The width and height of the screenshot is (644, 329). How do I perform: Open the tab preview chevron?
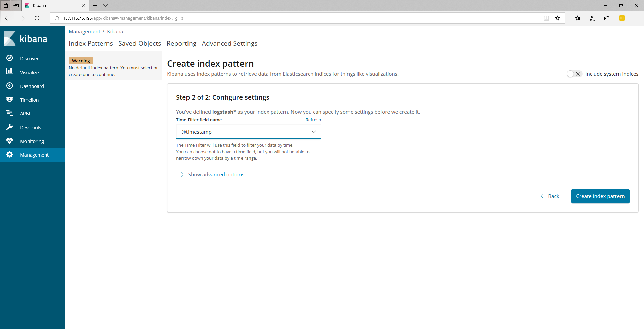pyautogui.click(x=105, y=5)
